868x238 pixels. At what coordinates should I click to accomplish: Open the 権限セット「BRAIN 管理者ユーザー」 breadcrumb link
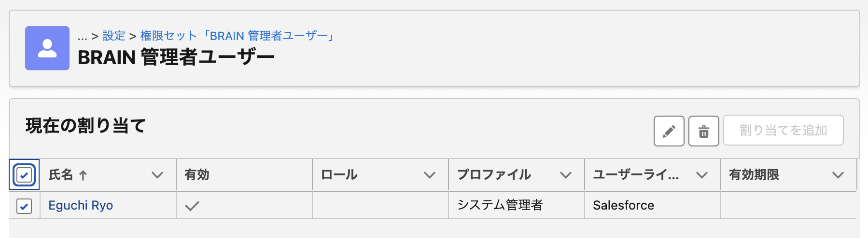(x=237, y=36)
